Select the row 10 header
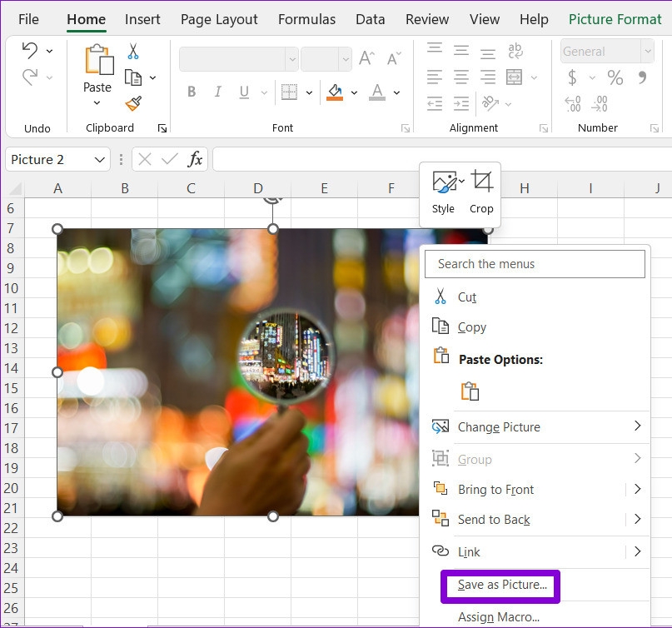672x628 pixels. (12, 288)
